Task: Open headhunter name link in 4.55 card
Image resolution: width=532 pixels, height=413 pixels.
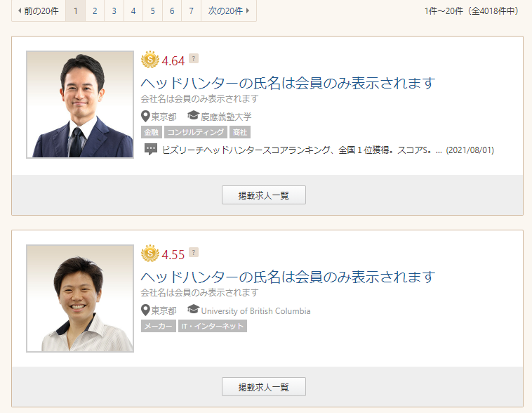Action: click(288, 277)
